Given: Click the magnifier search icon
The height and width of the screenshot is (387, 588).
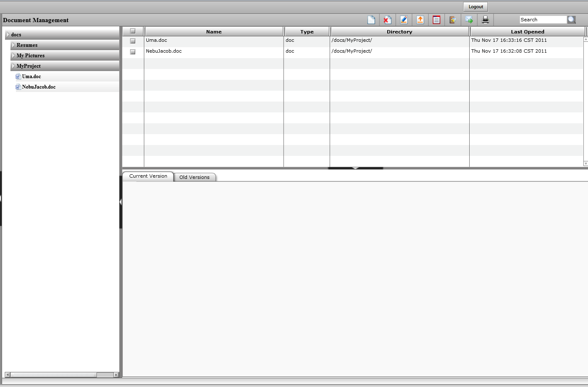Looking at the screenshot, I should [x=571, y=20].
